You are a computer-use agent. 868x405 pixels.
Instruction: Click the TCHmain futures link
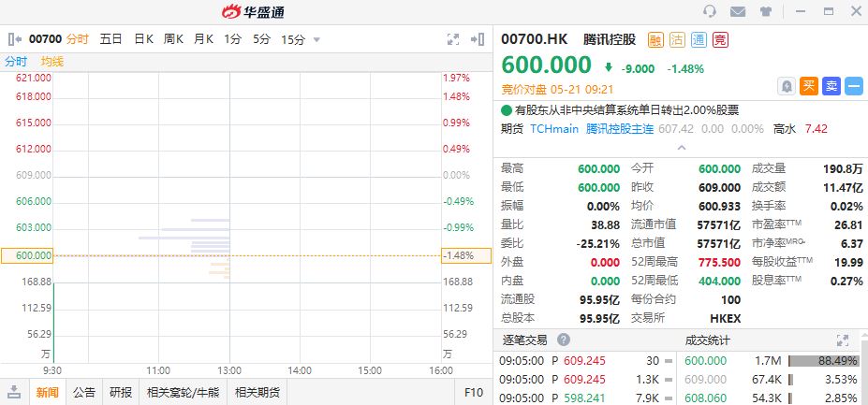tap(554, 129)
